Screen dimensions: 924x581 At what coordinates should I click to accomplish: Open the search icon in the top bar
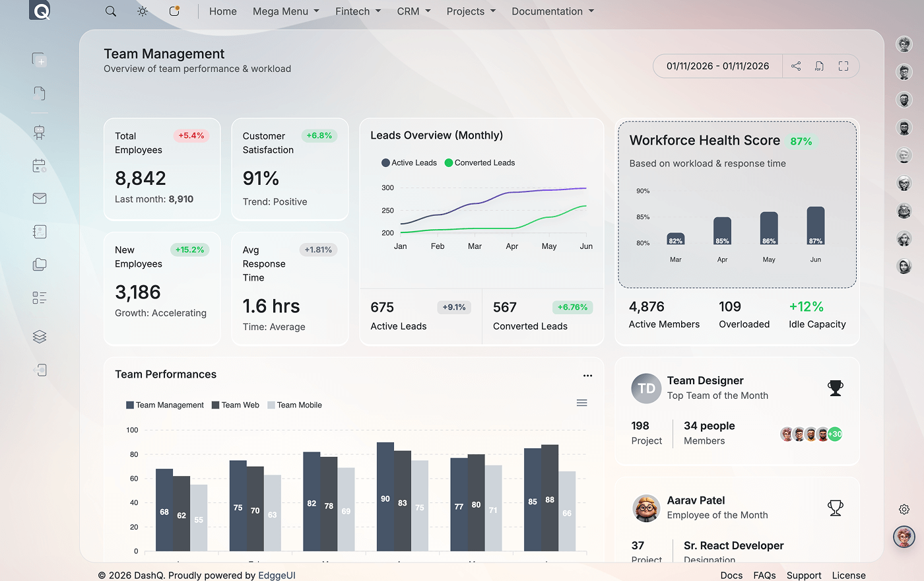click(x=110, y=11)
